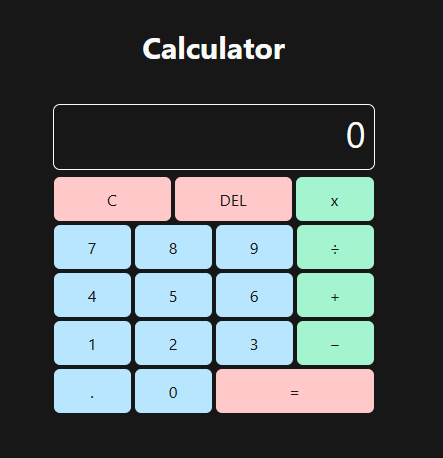Select the number 2 key
The width and height of the screenshot is (443, 458).
[x=173, y=343]
